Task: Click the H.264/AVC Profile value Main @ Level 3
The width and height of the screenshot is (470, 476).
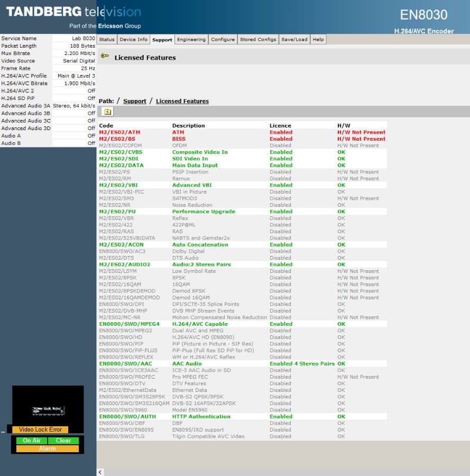Action: pos(76,76)
